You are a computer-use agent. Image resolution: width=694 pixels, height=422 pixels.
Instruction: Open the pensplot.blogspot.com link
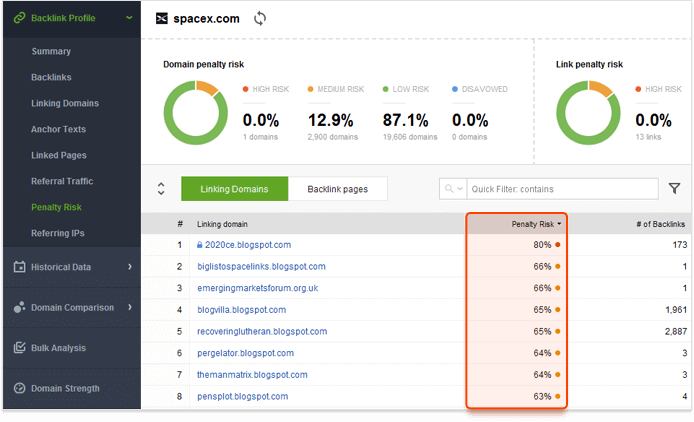[243, 397]
